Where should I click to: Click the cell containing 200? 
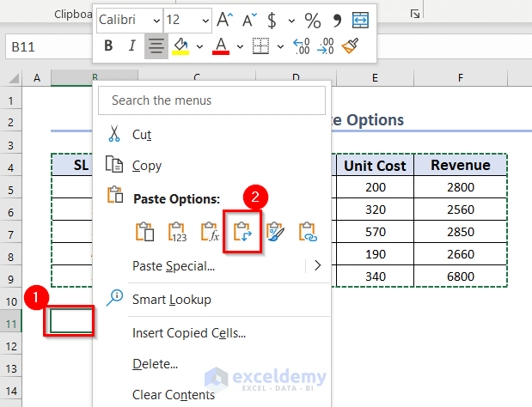pos(375,187)
